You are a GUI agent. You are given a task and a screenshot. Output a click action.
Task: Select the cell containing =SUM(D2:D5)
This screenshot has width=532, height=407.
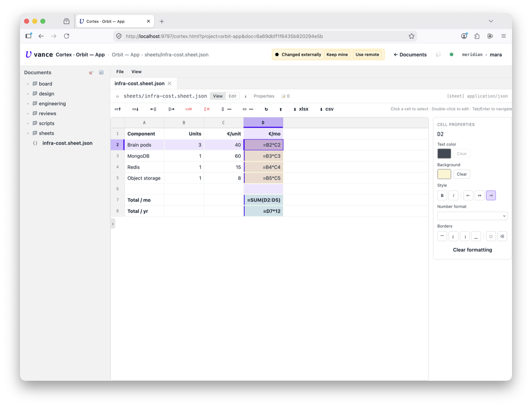point(263,200)
